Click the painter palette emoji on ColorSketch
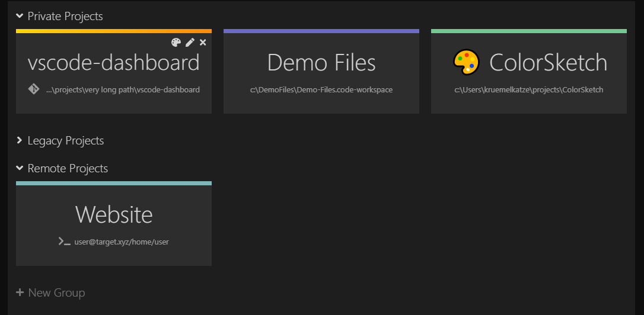Screen dimensions: 644x315 (466, 62)
